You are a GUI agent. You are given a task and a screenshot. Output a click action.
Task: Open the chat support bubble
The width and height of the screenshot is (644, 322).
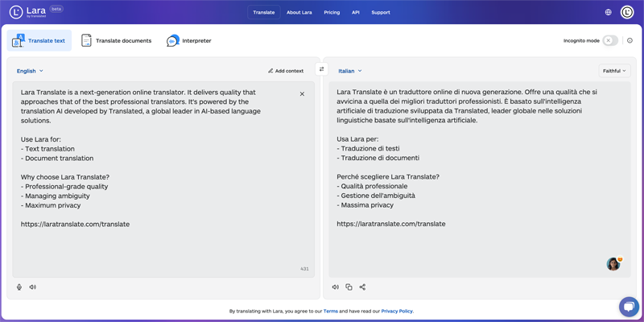pos(629,307)
